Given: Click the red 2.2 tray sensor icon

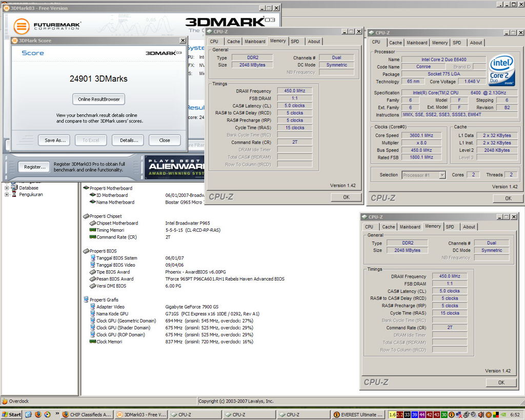Looking at the screenshot, I should click(400, 415).
